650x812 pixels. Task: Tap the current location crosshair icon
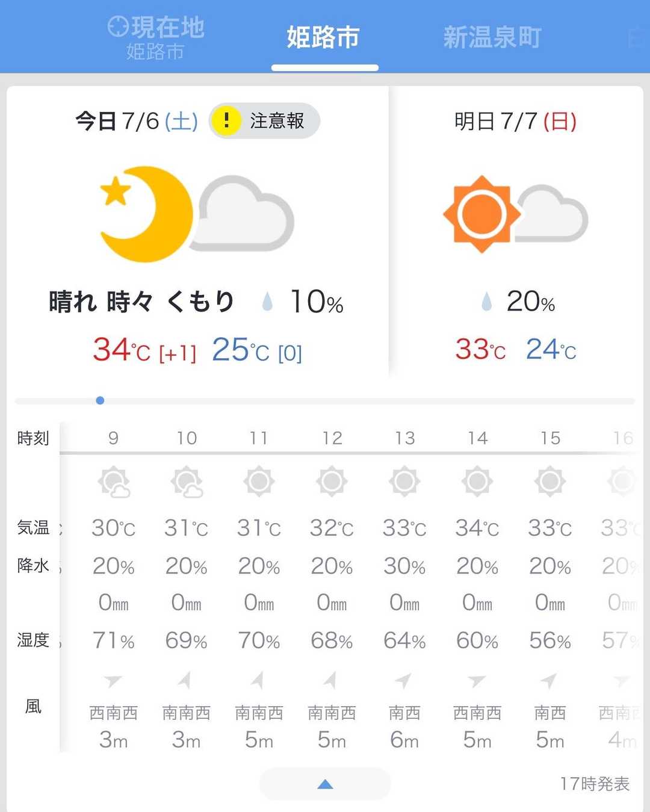pyautogui.click(x=118, y=26)
